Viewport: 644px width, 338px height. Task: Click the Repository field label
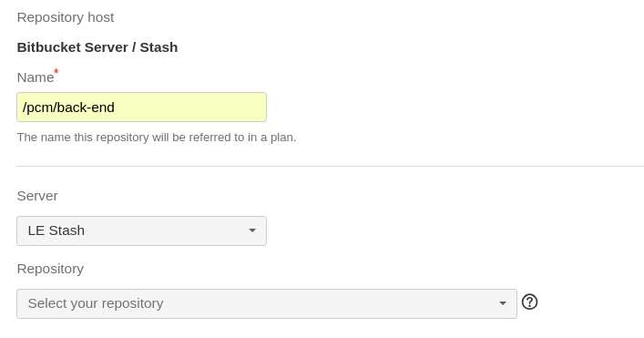(x=50, y=269)
